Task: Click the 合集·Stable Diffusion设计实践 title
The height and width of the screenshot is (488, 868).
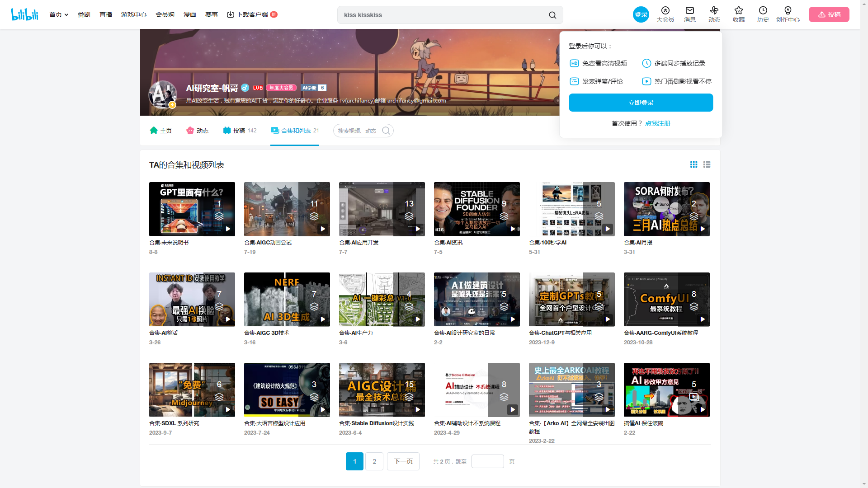Action: click(x=377, y=423)
